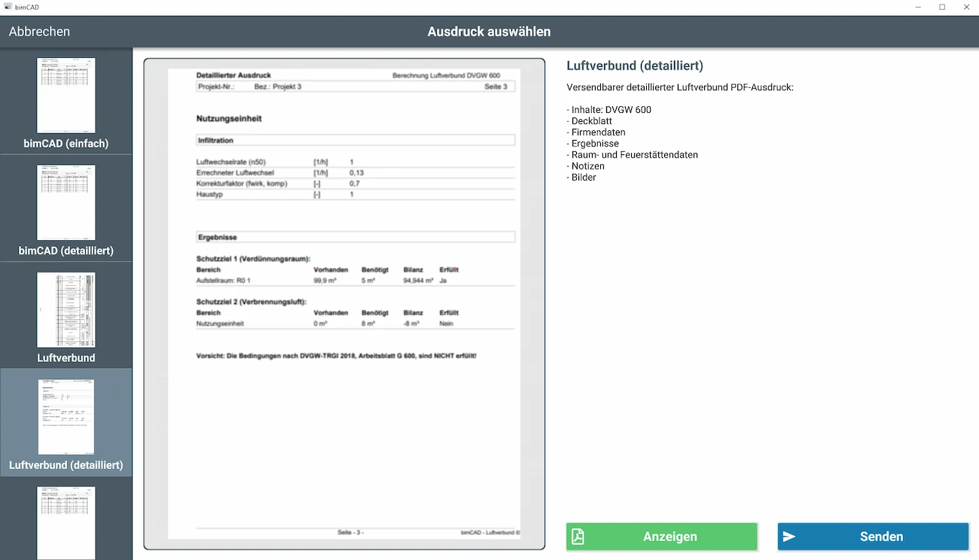Image resolution: width=979 pixels, height=560 pixels.
Task: Click the "Ausdruck auswählen" header title
Action: (489, 32)
